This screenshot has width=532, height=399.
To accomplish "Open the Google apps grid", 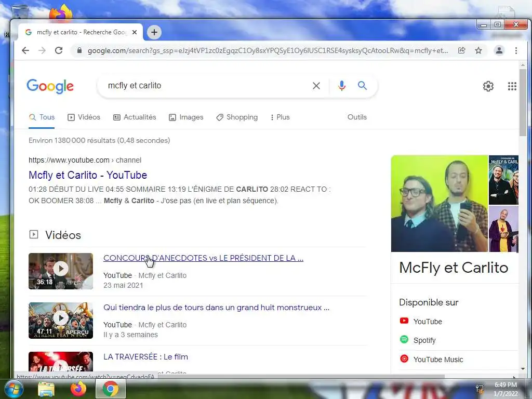I will [512, 86].
